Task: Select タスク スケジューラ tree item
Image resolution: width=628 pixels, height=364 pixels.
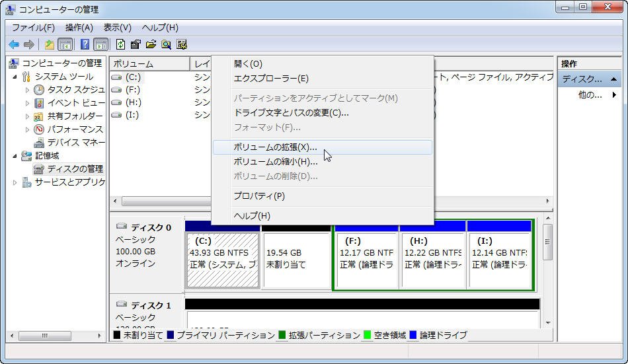Action: click(x=76, y=90)
